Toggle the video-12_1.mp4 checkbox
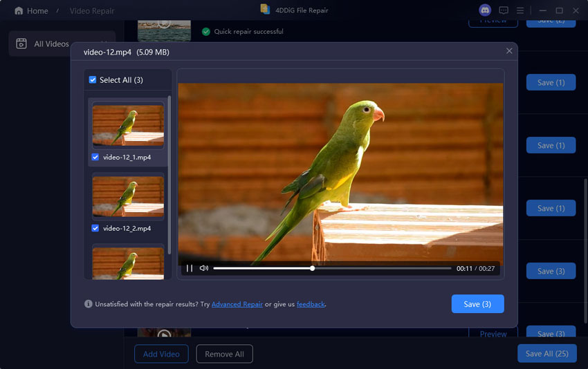 [x=95, y=157]
